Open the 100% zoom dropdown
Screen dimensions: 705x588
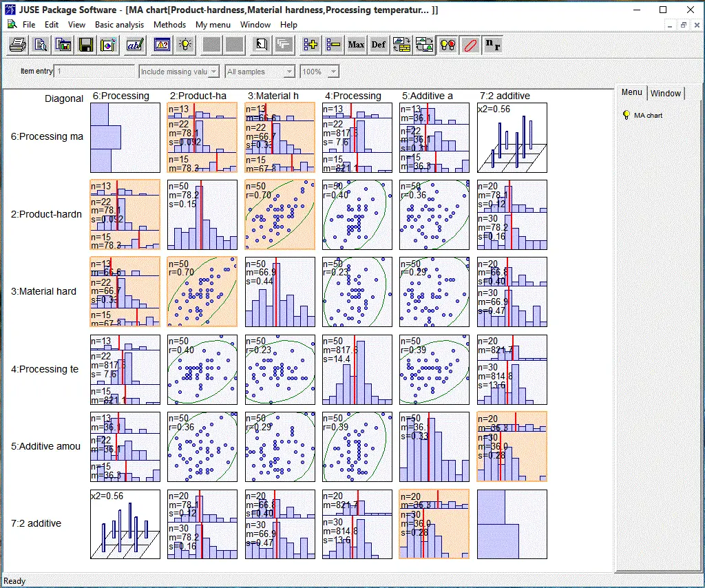click(333, 72)
